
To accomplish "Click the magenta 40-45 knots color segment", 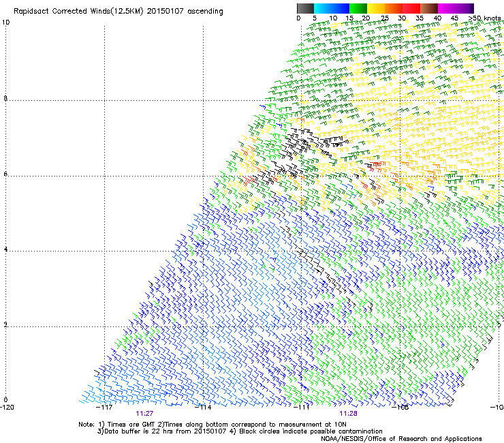I will tap(447, 8).
